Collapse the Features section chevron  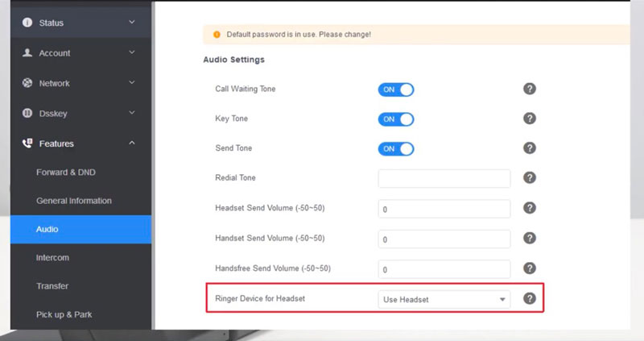click(132, 143)
